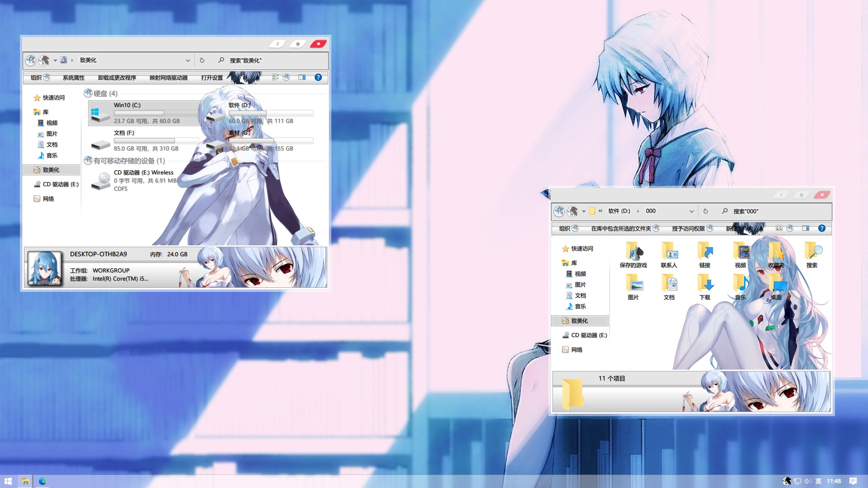The height and width of the screenshot is (488, 868).
Task: Open the notification center on taskbar
Action: [853, 481]
